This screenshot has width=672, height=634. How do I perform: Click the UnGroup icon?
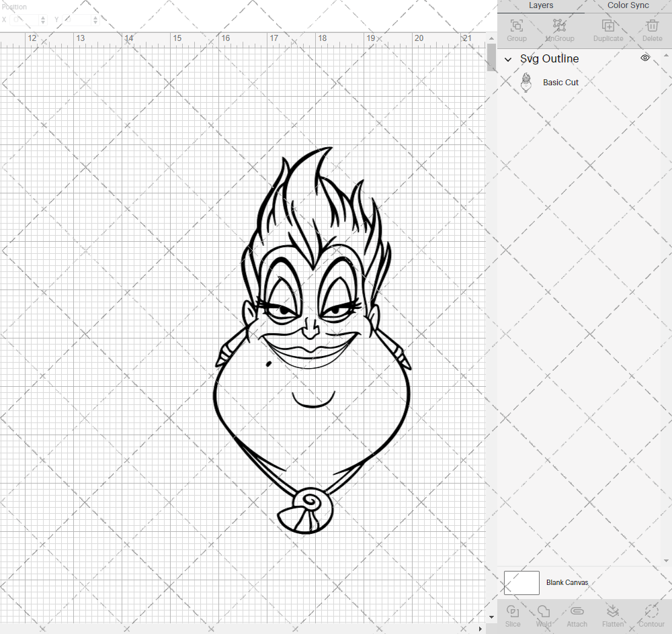tap(559, 26)
